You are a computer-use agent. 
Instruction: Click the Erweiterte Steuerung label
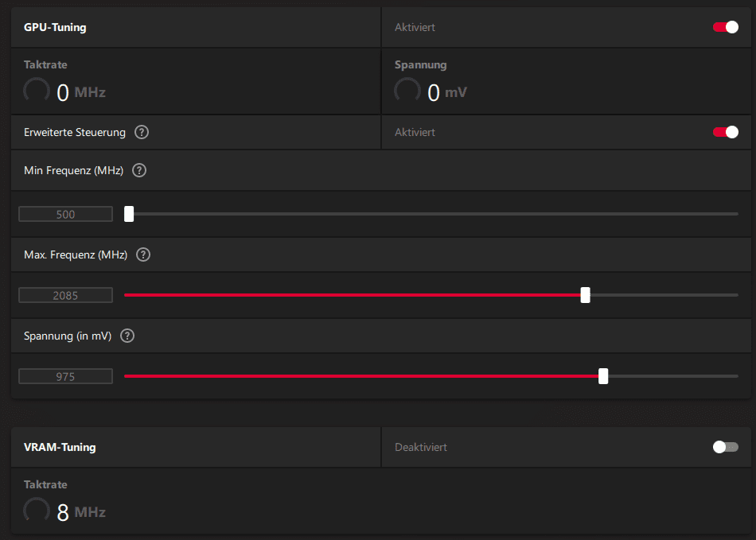[x=75, y=133]
